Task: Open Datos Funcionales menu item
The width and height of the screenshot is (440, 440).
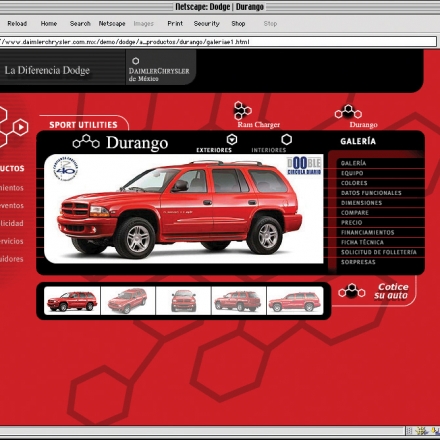Action: point(371,193)
